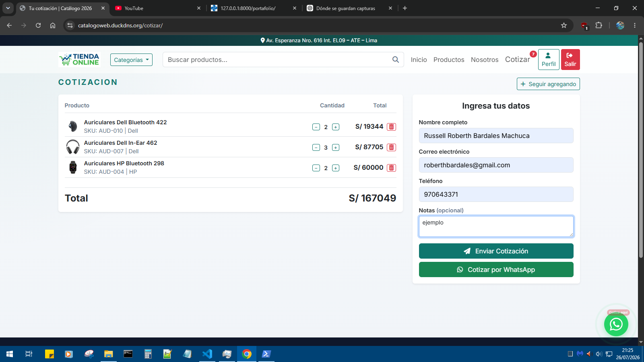Open Cotizar in the navigation bar
This screenshot has width=644, height=362.
[518, 60]
